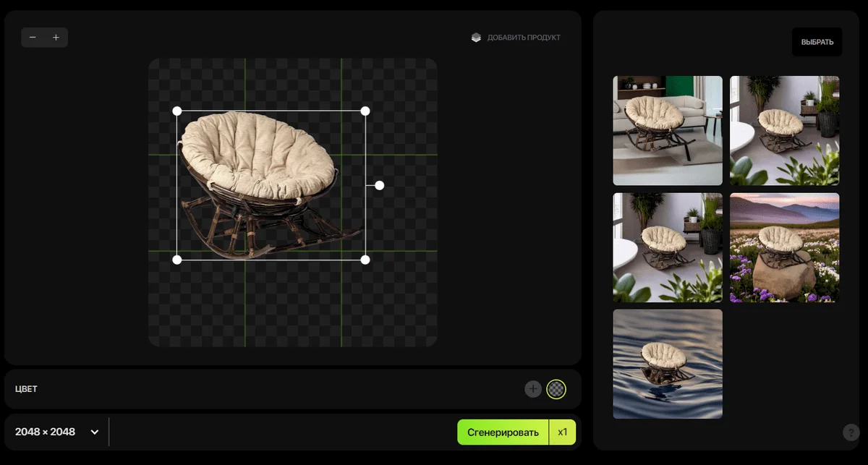The height and width of the screenshot is (465, 868).
Task: Click the bottom-right resize handle of selection
Action: pos(365,260)
